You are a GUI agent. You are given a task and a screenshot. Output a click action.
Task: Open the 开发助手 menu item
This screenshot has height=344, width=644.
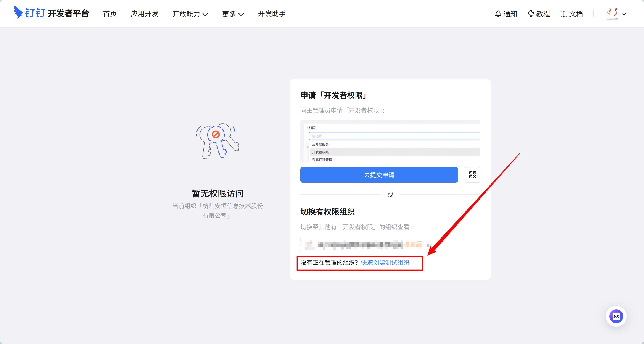click(272, 14)
